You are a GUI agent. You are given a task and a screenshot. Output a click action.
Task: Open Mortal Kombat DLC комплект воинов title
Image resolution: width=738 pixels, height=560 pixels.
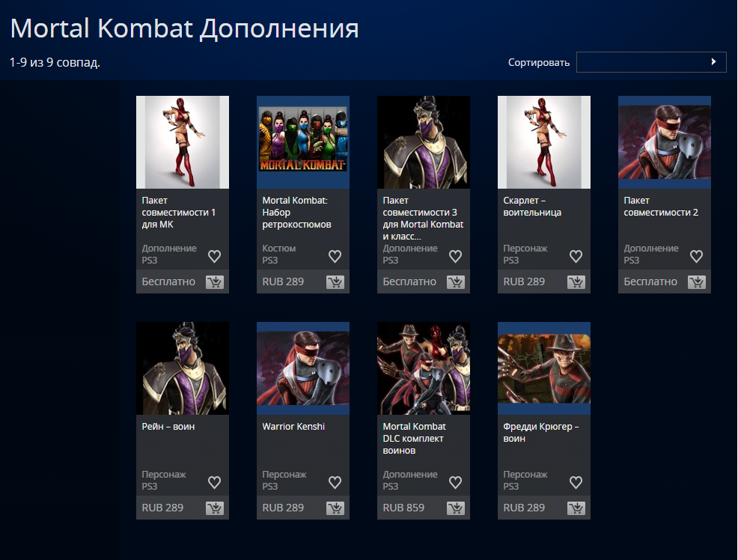(414, 438)
